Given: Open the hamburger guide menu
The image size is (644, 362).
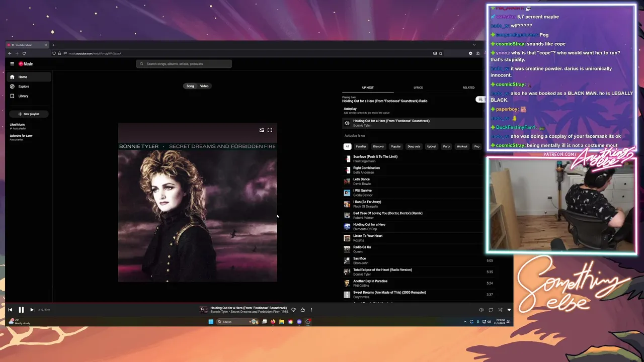Looking at the screenshot, I should tap(12, 64).
